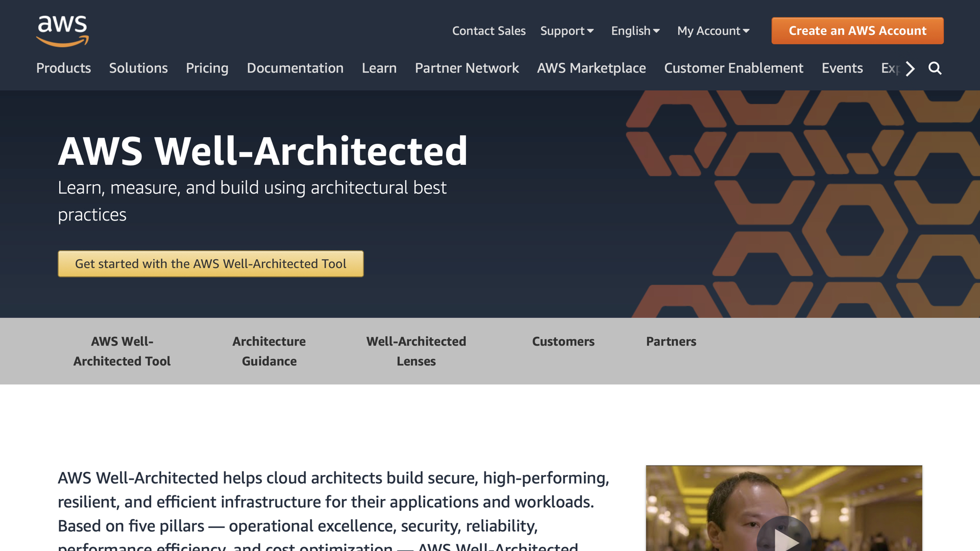The image size is (980, 551).
Task: Click the 'Learn, measure, and build' subtitle
Action: (x=252, y=201)
